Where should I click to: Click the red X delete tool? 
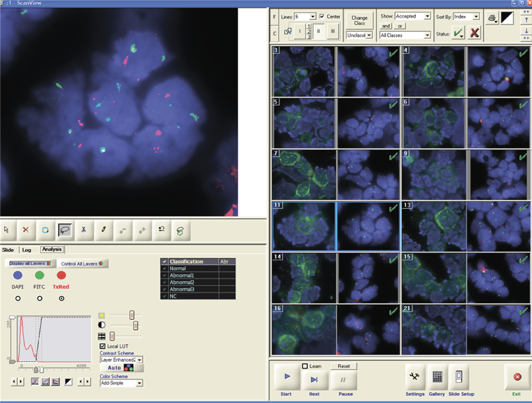[26, 230]
